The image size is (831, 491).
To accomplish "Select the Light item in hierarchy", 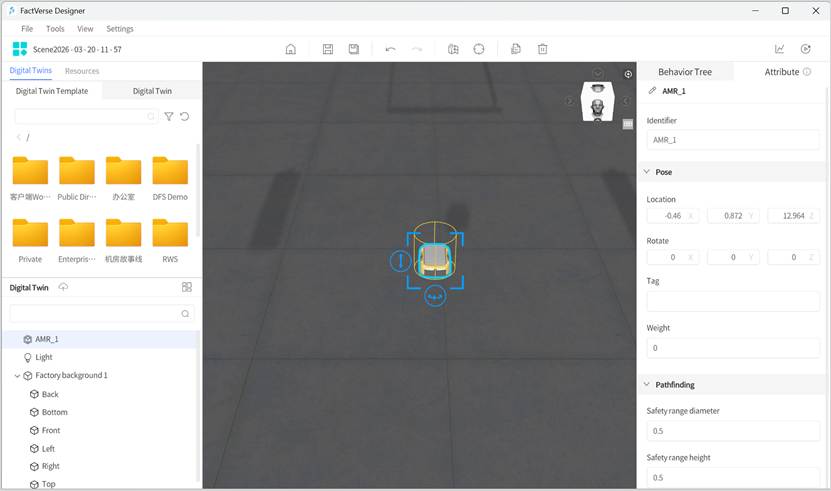I will [44, 357].
